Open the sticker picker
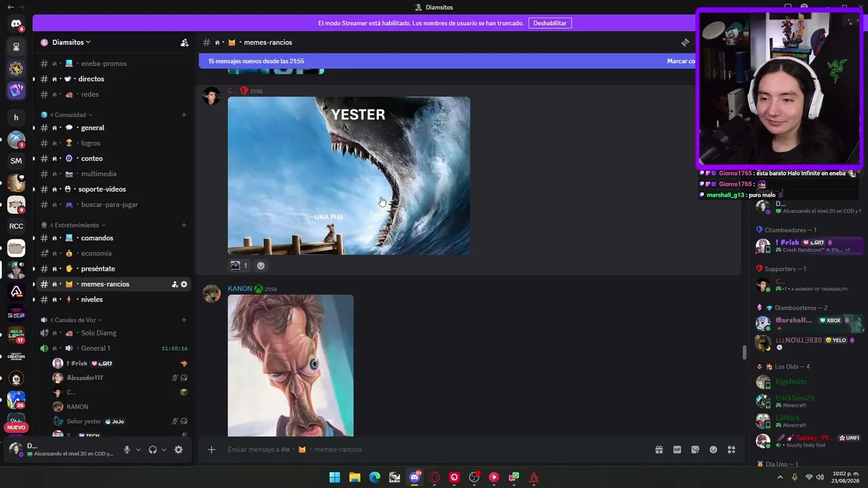This screenshot has width=868, height=488. 695,449
